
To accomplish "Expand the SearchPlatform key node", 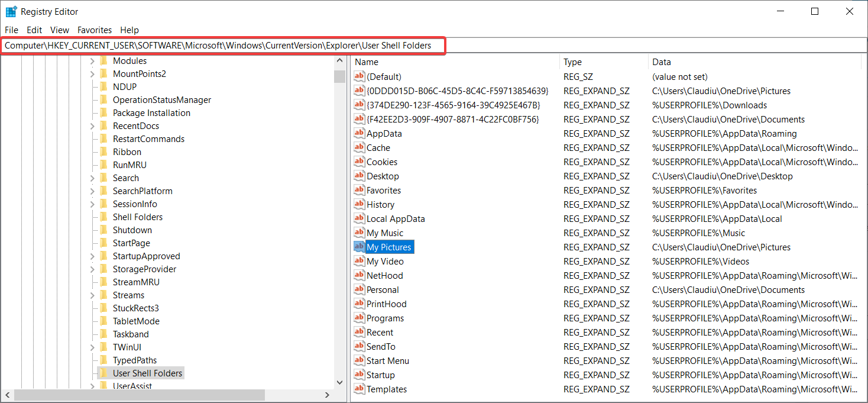I will click(x=92, y=191).
